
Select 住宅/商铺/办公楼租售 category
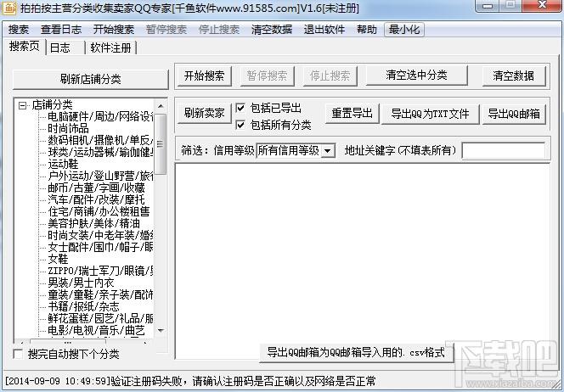pyautogui.click(x=99, y=211)
